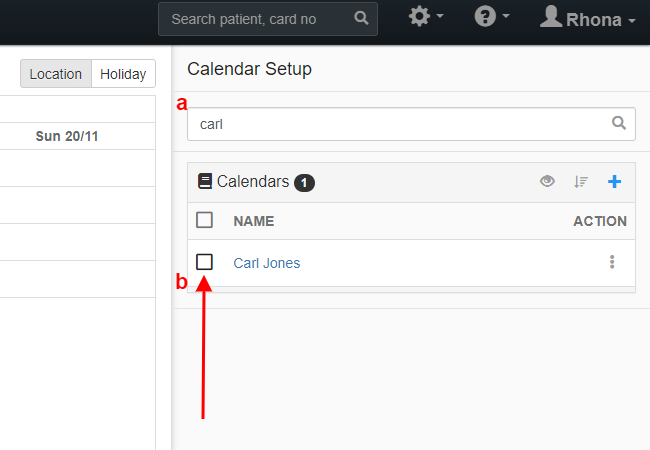Switch to the Location tab

point(56,74)
